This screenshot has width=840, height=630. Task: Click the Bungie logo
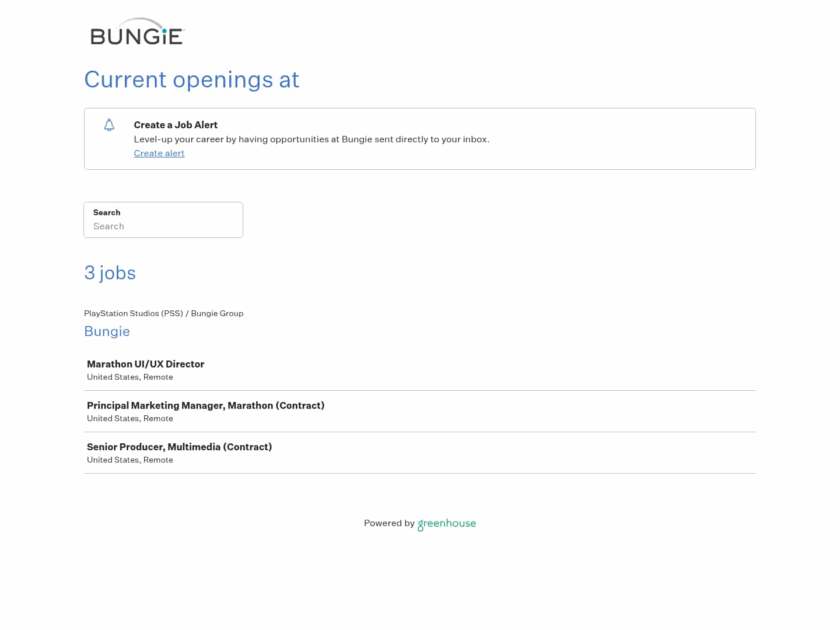[138, 32]
